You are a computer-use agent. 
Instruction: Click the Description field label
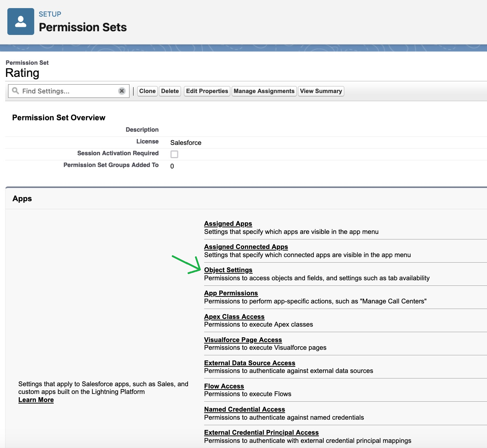point(142,129)
